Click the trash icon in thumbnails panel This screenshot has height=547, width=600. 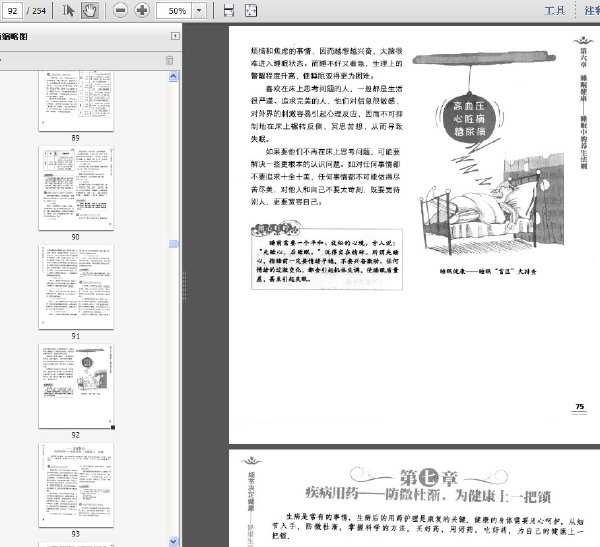click(169, 60)
